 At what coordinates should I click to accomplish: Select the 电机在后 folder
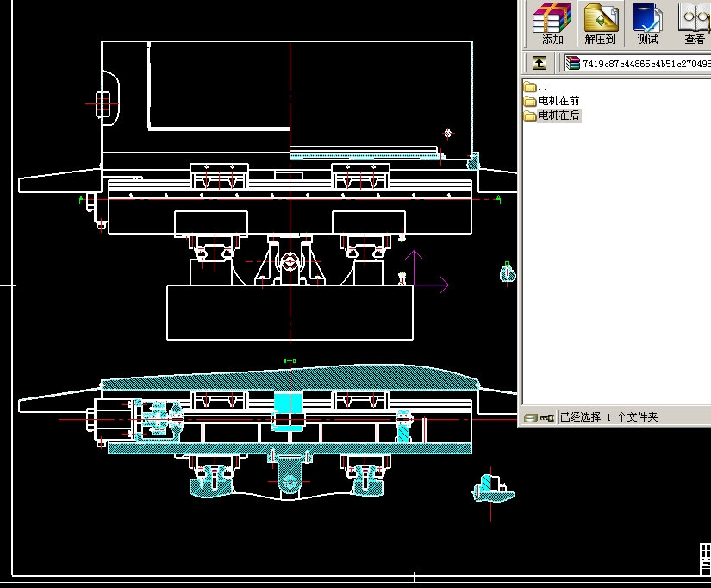[x=558, y=116]
